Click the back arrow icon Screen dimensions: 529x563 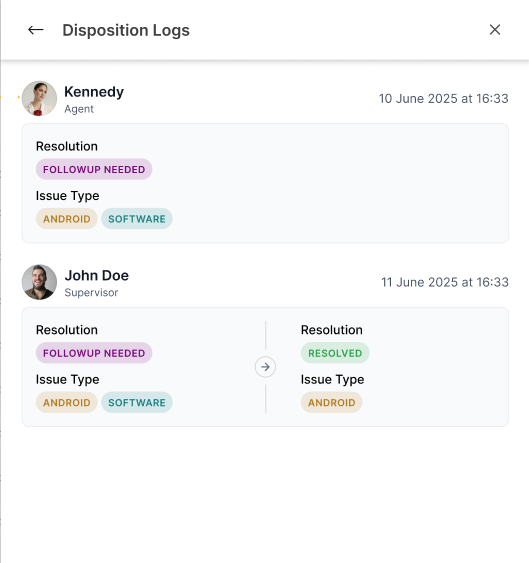click(36, 30)
